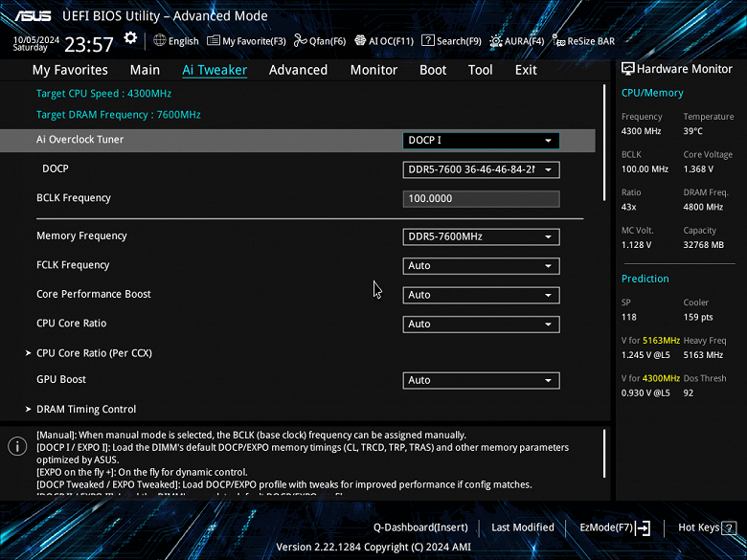Click the AURA light icon
The width and height of the screenshot is (747, 560).
(496, 41)
